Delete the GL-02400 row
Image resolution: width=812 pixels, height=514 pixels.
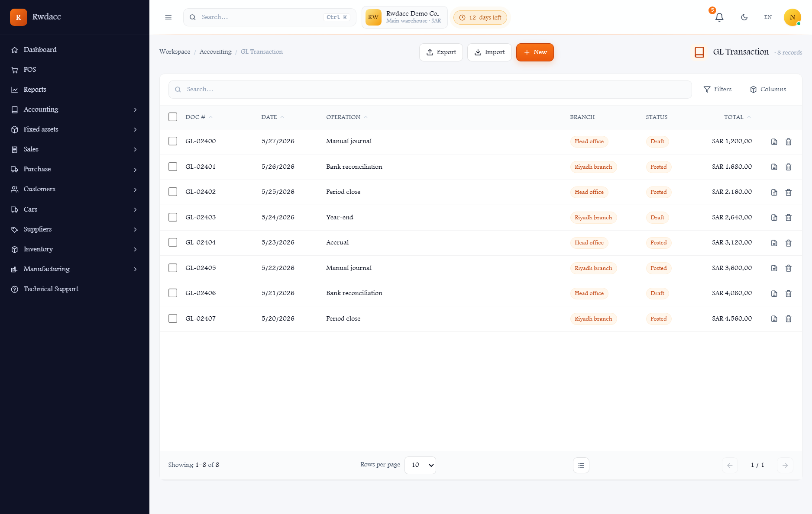(x=789, y=142)
